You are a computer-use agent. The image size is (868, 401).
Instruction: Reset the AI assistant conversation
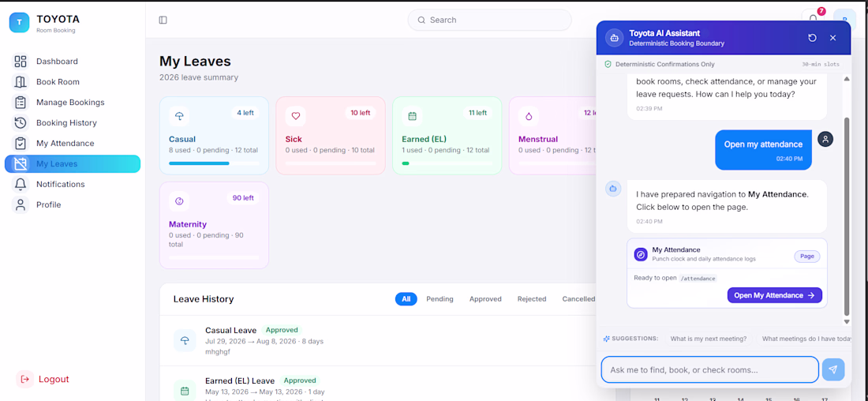(812, 38)
